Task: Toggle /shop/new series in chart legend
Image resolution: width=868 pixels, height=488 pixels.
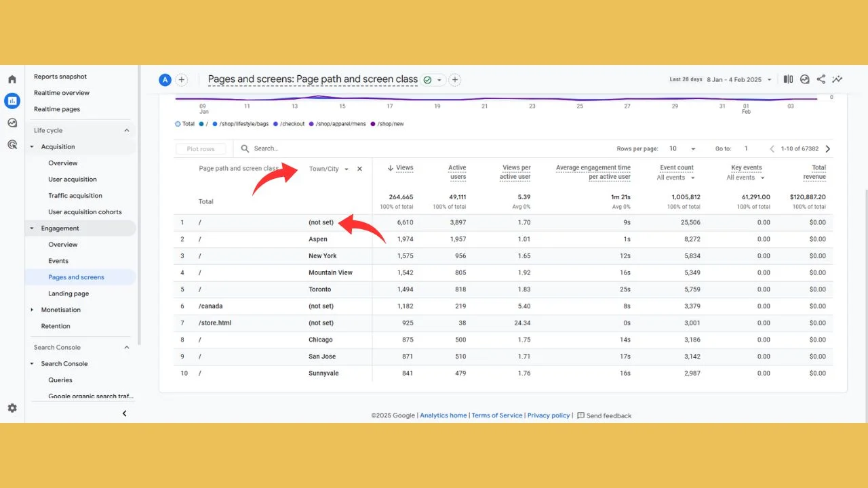Action: pyautogui.click(x=387, y=124)
